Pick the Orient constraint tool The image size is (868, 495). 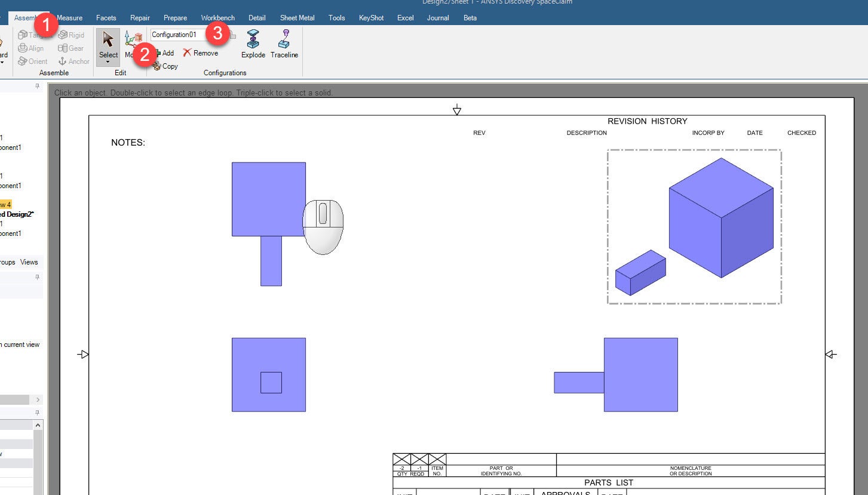click(33, 62)
